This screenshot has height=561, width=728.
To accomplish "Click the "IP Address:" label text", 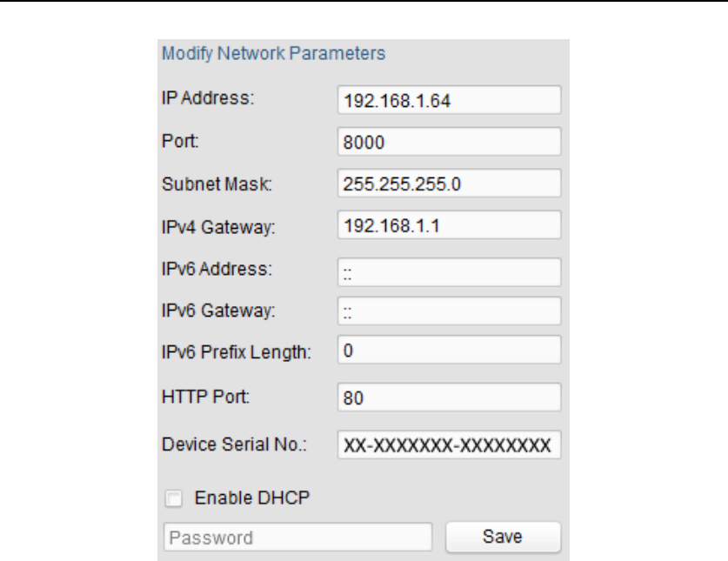I will (x=208, y=98).
